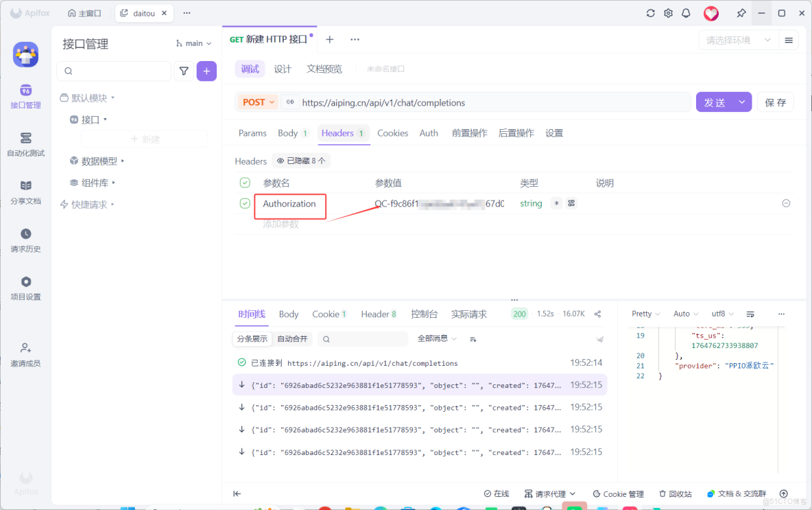Click the request URL input field
The image size is (812, 510).
(x=480, y=102)
